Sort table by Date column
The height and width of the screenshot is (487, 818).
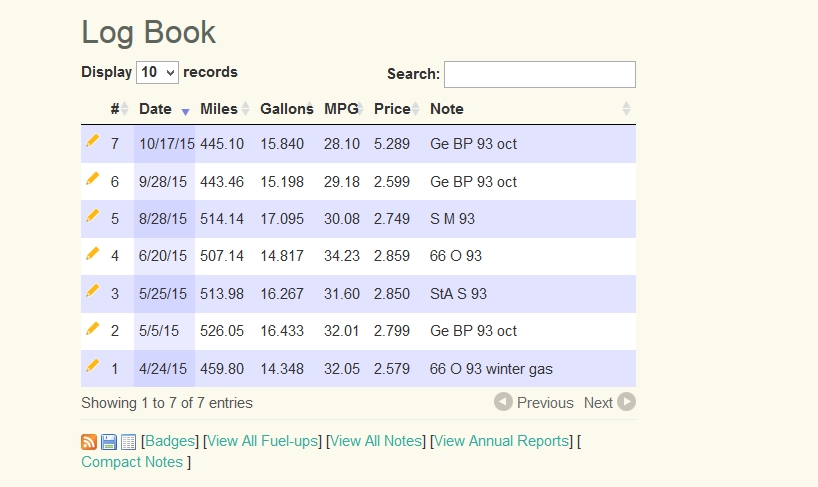[164, 109]
